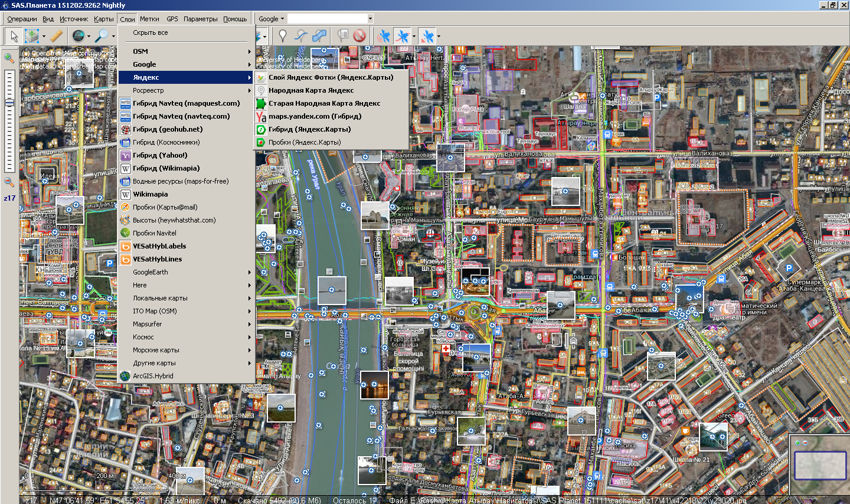Open the Источник menu
The width and height of the screenshot is (850, 504).
pos(74,19)
